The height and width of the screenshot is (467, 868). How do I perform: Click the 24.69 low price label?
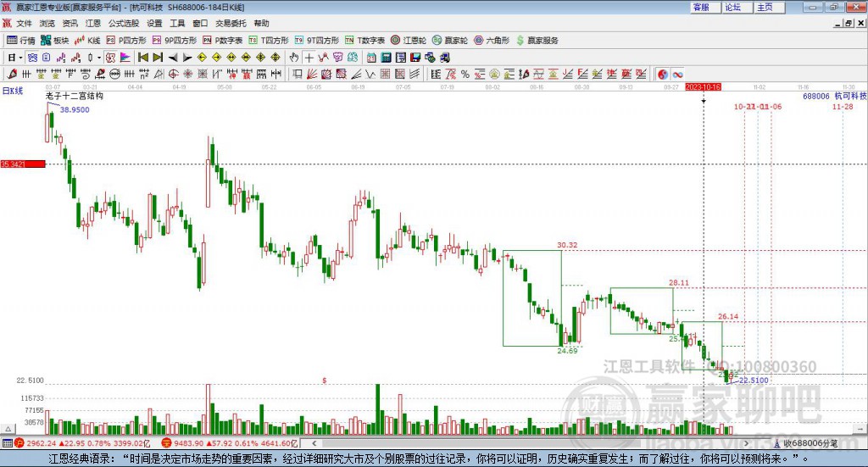[x=567, y=351]
